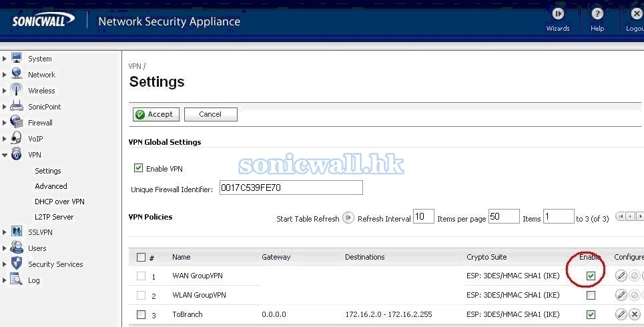The height and width of the screenshot is (327, 644).
Task: Click the SonicWALL logo
Action: 43,20
